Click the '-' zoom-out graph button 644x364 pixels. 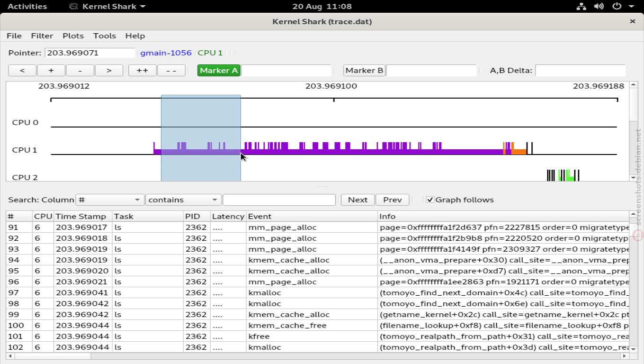pyautogui.click(x=80, y=70)
